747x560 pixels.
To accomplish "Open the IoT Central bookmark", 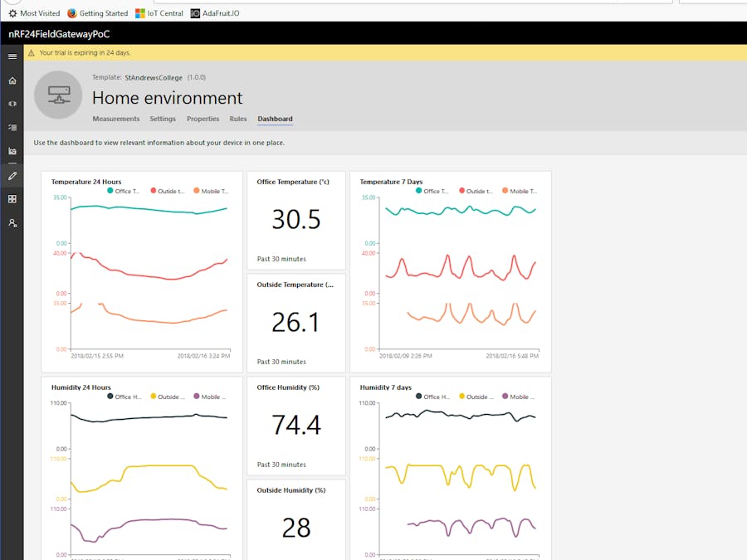I will (159, 12).
